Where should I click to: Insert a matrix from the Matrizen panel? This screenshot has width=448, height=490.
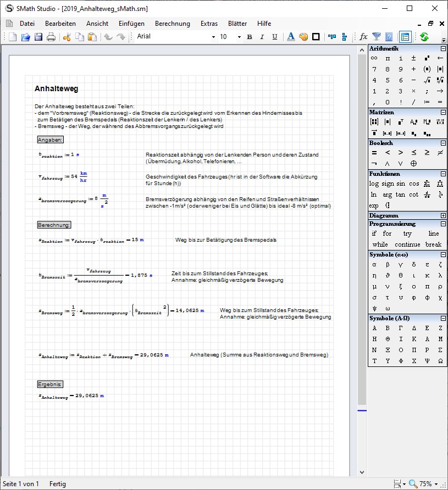pos(374,122)
